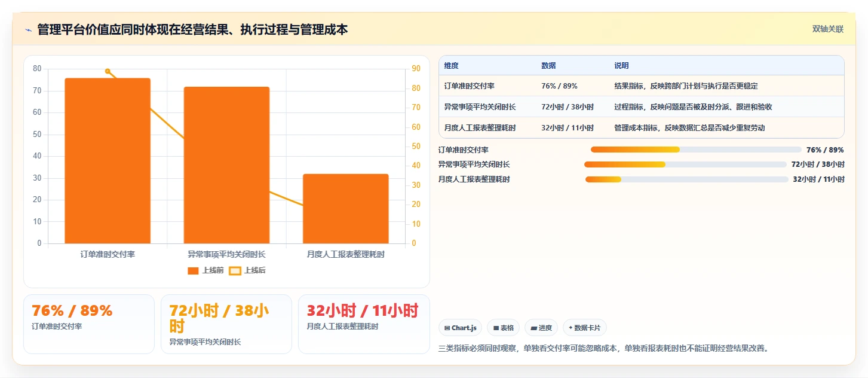Click the 异常事项平均关闭时长 progress bar
Viewport: 868px width, 378px height.
[685, 164]
